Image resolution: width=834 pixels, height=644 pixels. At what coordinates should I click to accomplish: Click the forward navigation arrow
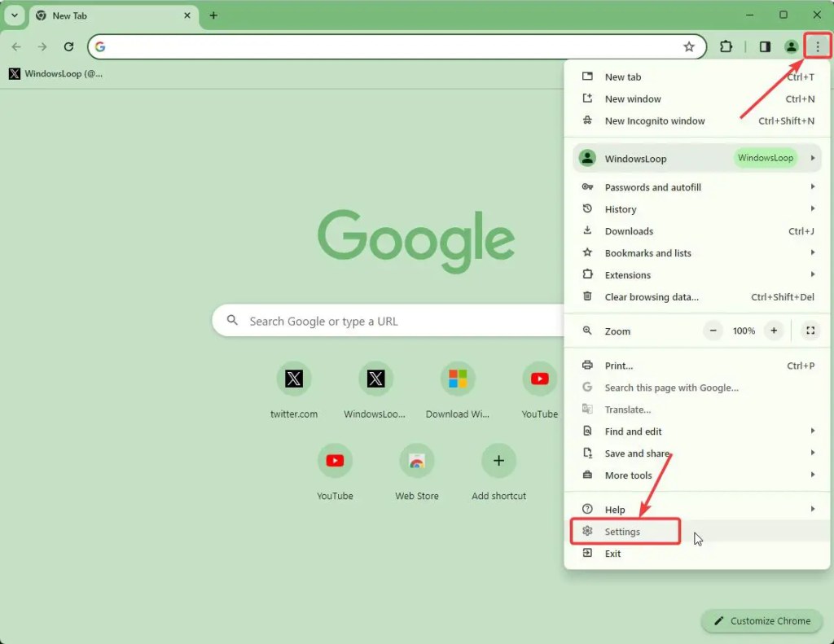(x=42, y=46)
